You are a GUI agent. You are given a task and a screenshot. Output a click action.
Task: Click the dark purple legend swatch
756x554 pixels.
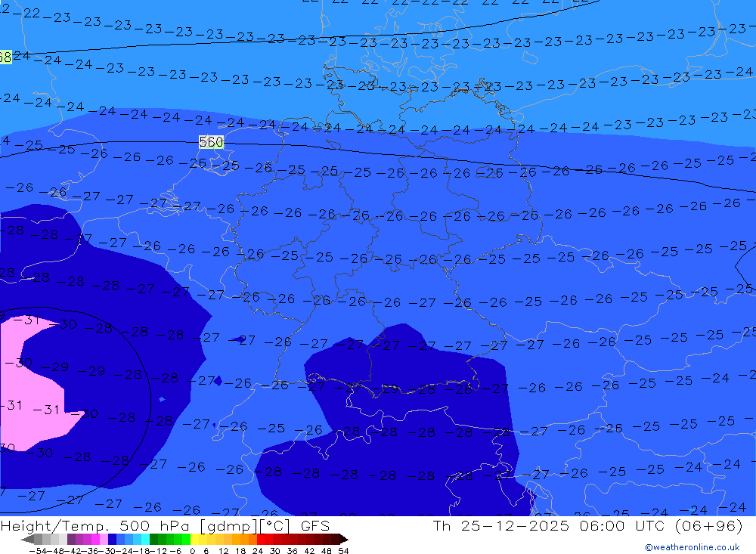(71, 539)
